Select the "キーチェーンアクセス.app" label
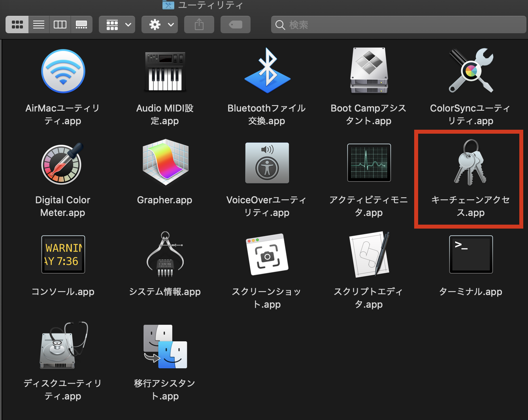Screen dimensions: 528x420 coord(471,206)
